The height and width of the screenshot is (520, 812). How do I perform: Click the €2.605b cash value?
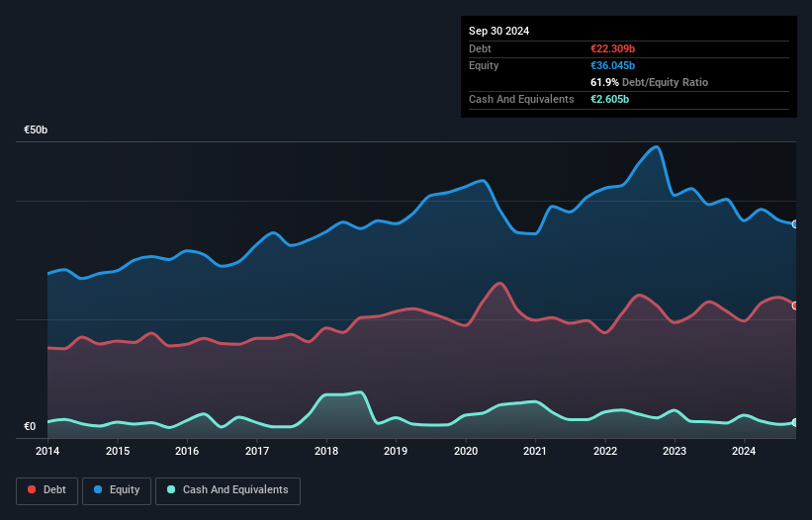(x=609, y=99)
